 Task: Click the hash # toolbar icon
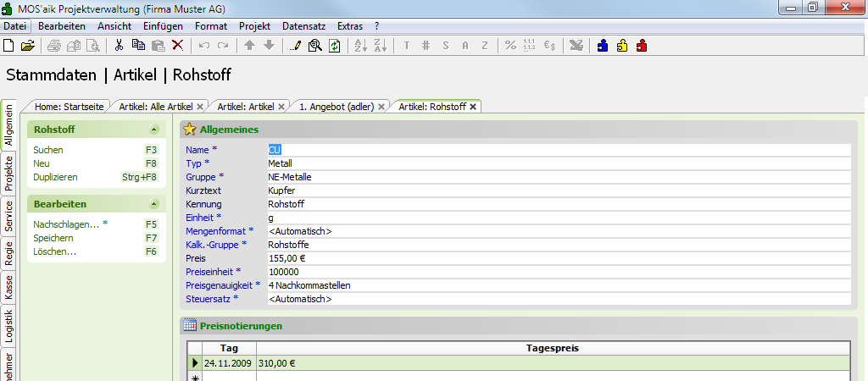(426, 46)
